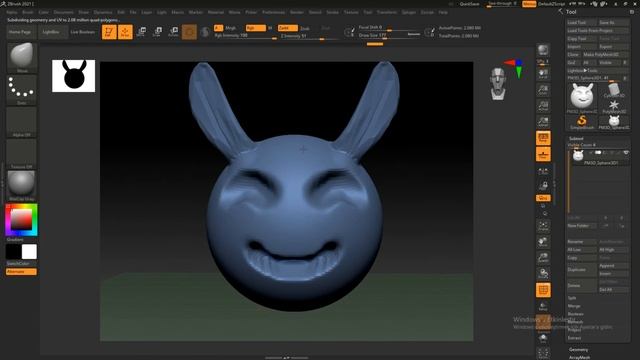Expand the Boolean subsection
The width and height of the screenshot is (640, 360).
click(576, 314)
